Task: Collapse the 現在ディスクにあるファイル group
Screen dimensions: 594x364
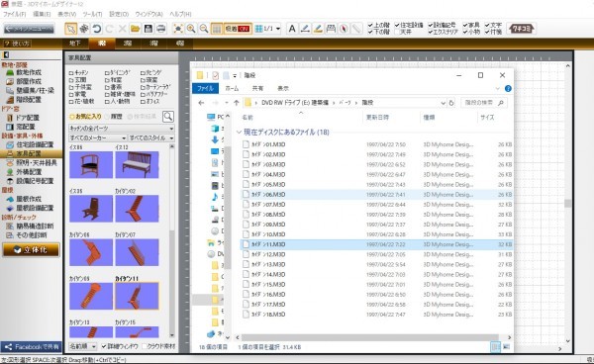Action: tap(239, 133)
